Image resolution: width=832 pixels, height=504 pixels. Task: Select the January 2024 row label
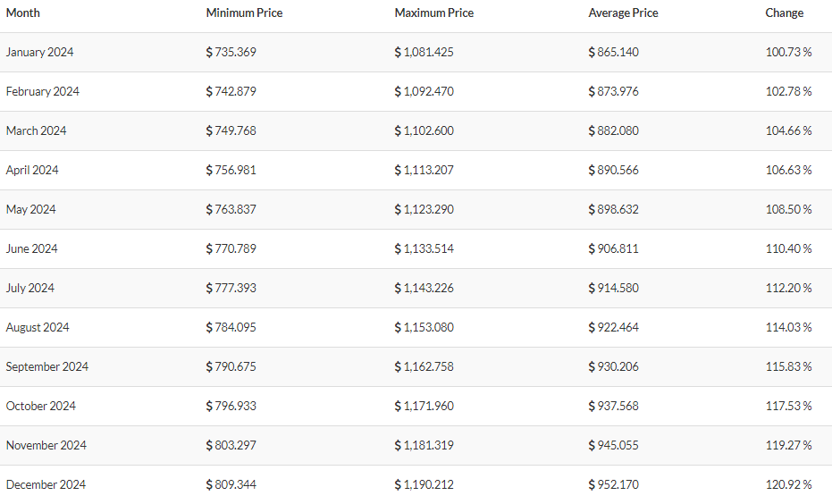[40, 52]
